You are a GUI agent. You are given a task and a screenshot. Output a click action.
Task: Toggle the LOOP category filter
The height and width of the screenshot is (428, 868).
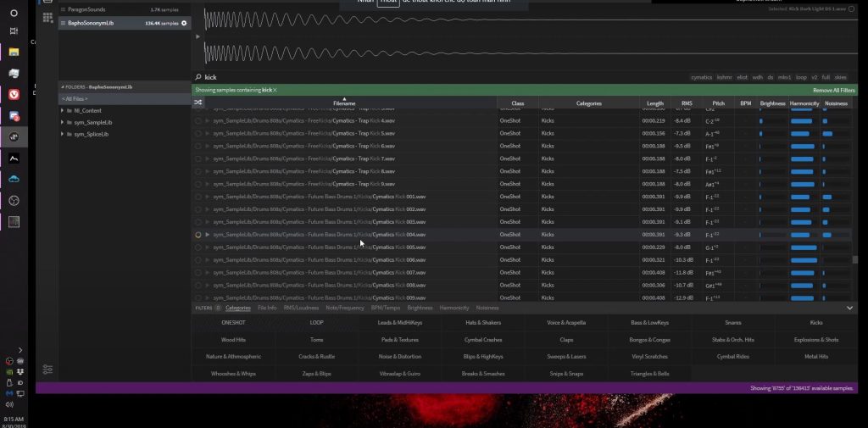tap(317, 322)
